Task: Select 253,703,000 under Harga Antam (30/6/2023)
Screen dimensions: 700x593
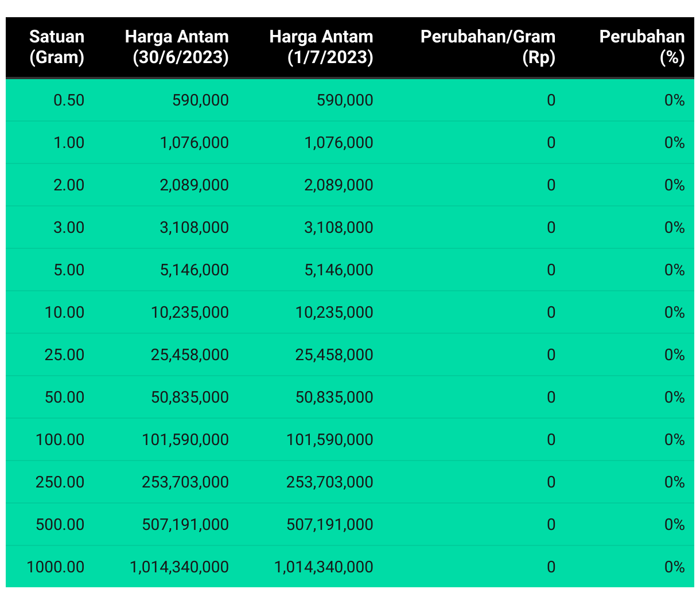Action: pyautogui.click(x=185, y=482)
